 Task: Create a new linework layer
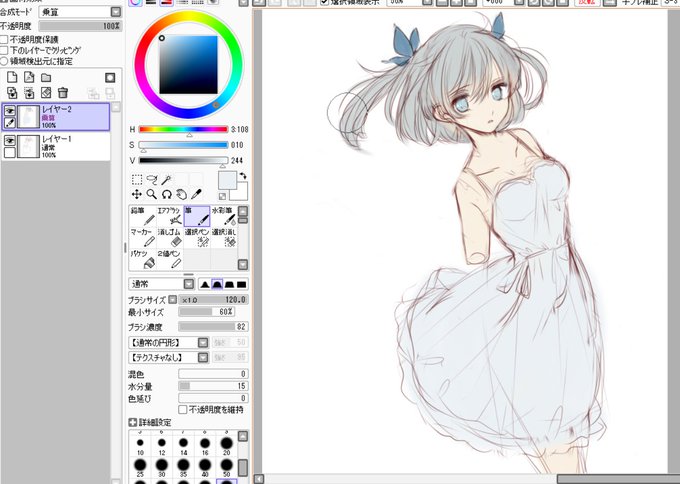[x=29, y=78]
